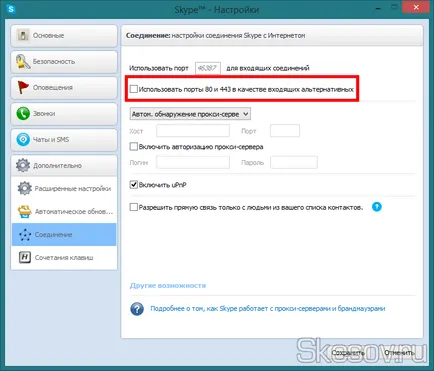The height and width of the screenshot is (371, 434).
Task: Open the Оповещения red flag icon
Action: coord(23,87)
